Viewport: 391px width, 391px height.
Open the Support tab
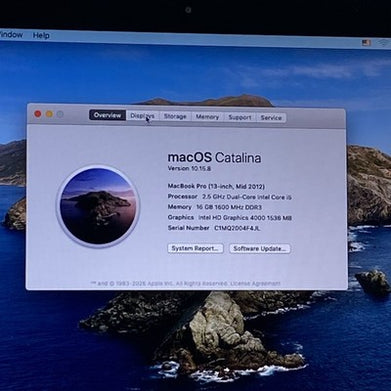240,117
